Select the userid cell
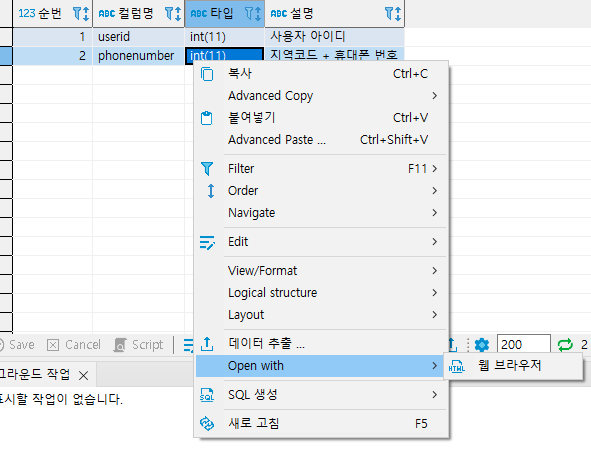 [x=138, y=37]
